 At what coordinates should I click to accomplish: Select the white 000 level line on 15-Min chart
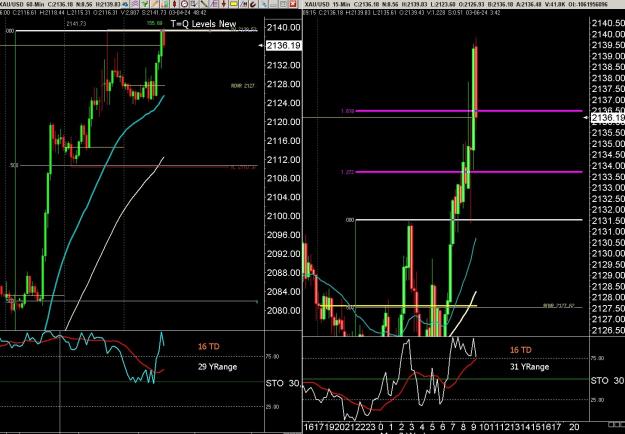point(469,220)
